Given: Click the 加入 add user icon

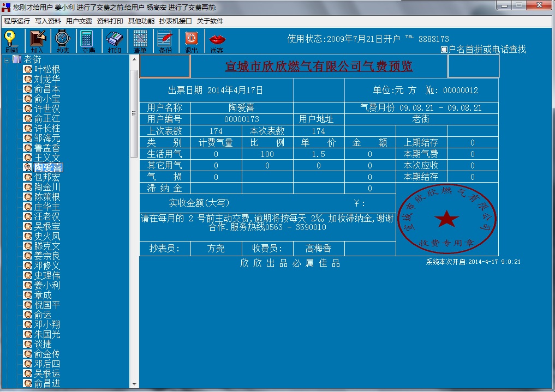Looking at the screenshot, I should [x=37, y=40].
